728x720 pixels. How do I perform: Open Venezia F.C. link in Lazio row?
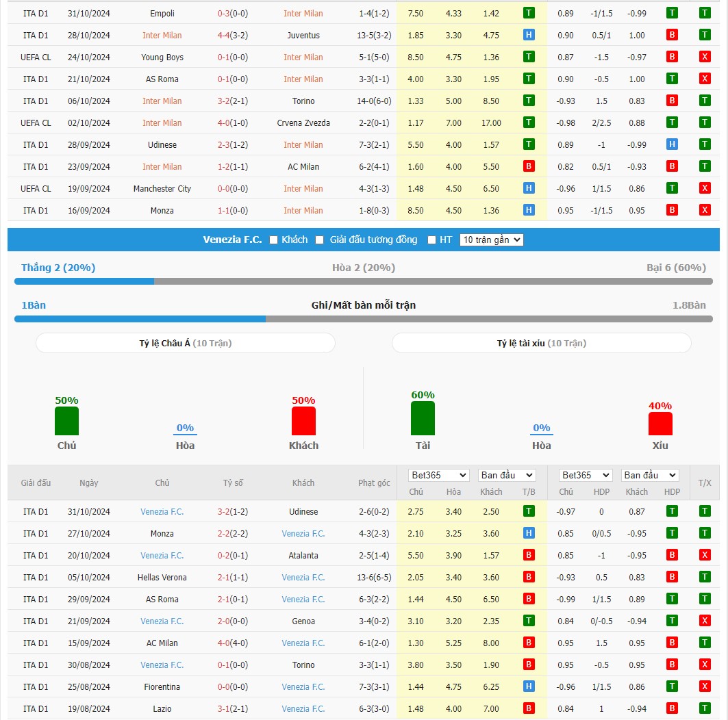coord(303,709)
